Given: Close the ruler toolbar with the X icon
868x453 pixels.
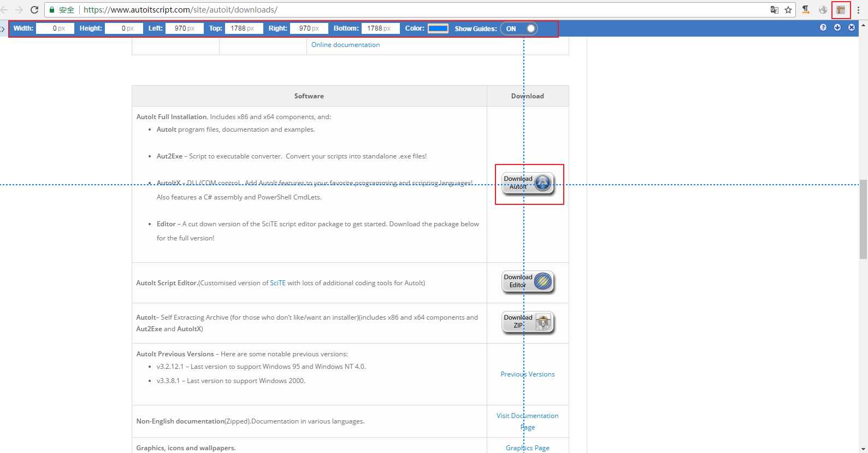Looking at the screenshot, I should tap(852, 27).
